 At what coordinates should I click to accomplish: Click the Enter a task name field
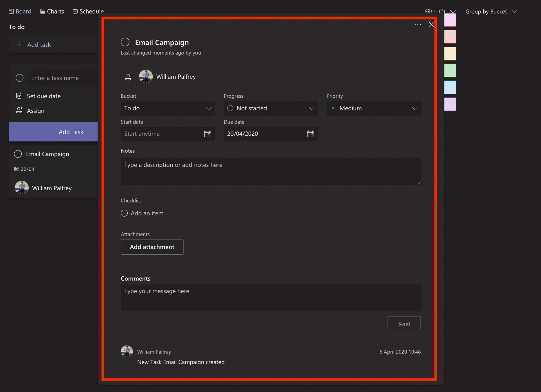coord(63,78)
